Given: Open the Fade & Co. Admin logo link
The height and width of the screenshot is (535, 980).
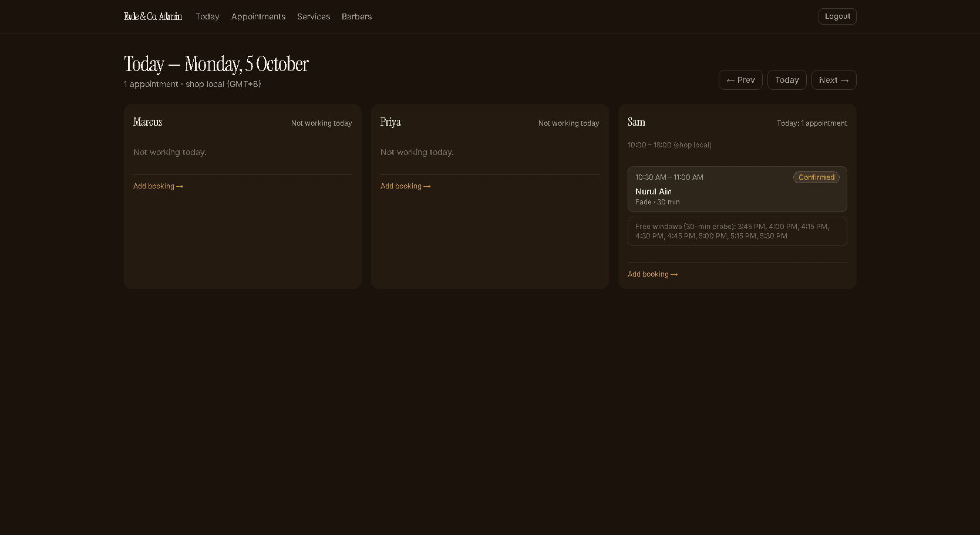Looking at the screenshot, I should point(153,16).
